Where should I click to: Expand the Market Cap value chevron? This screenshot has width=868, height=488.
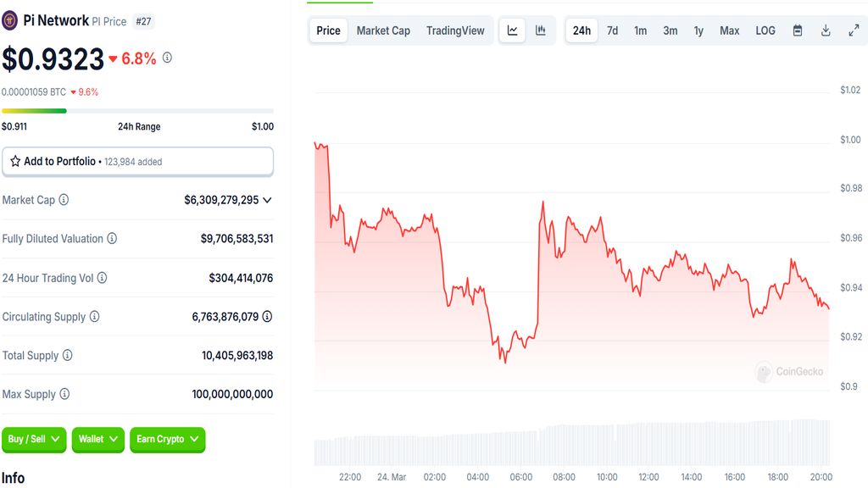click(268, 201)
